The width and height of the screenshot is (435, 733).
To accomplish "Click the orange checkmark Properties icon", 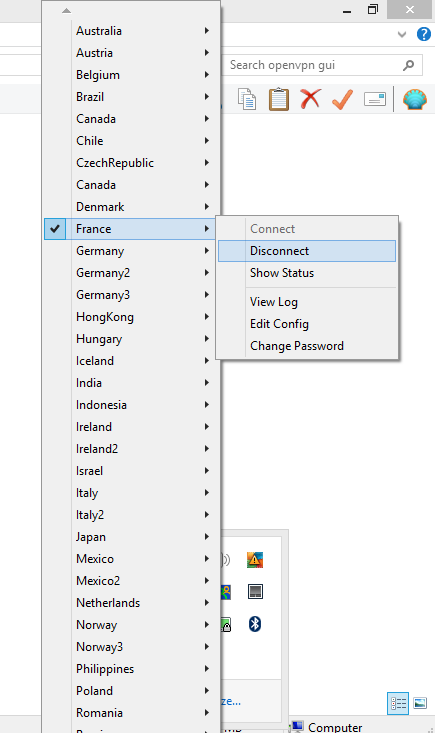I will [342, 99].
